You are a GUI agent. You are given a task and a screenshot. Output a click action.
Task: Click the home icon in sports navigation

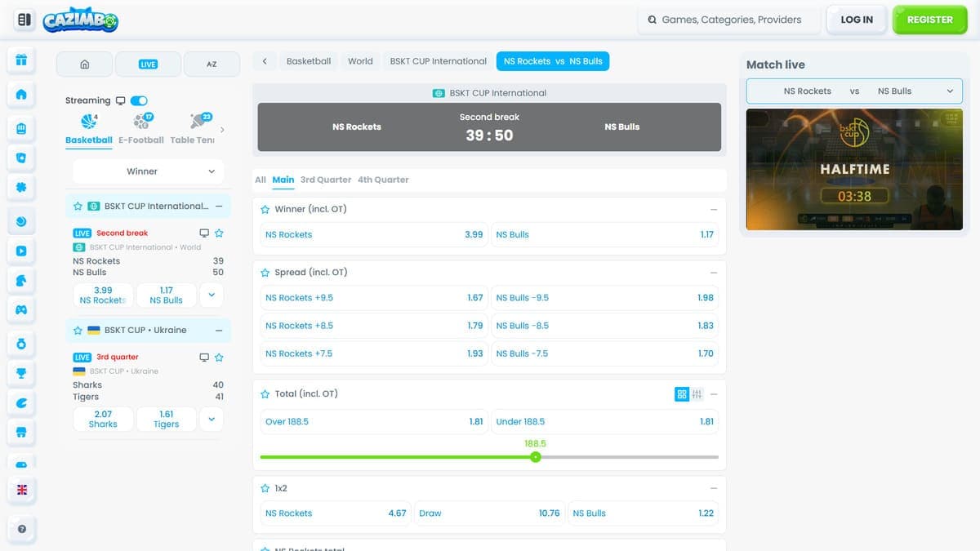click(85, 64)
